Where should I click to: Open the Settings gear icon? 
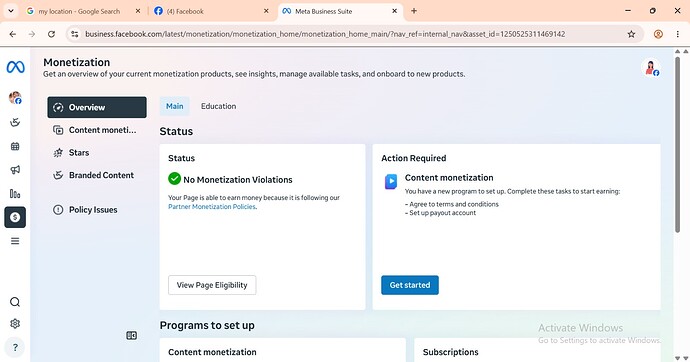coord(15,324)
